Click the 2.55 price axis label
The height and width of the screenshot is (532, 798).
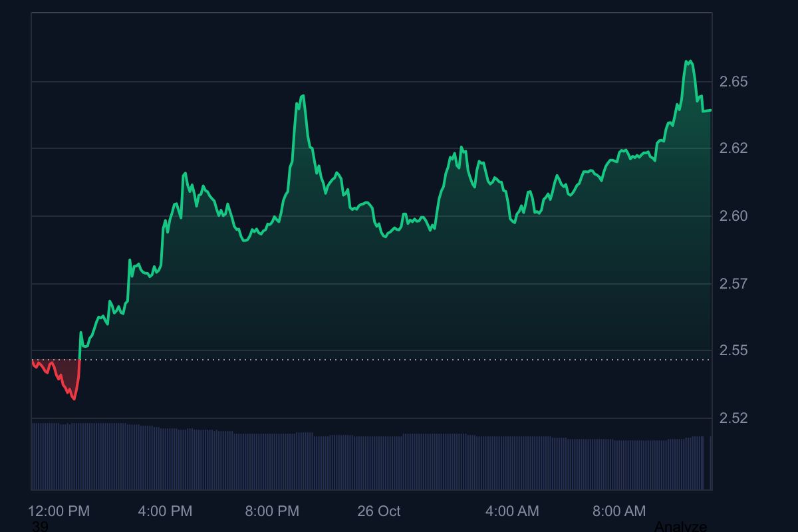pyautogui.click(x=733, y=350)
